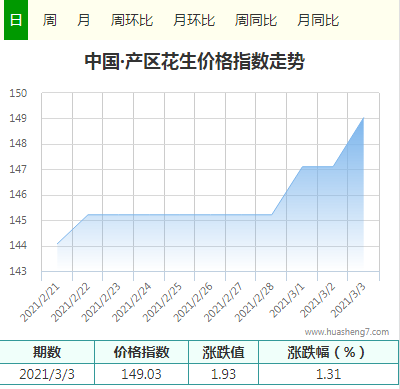This screenshot has width=400, height=389.
Task: Click the chart title 中国·产区花生价格指数走势
Action: (195, 61)
